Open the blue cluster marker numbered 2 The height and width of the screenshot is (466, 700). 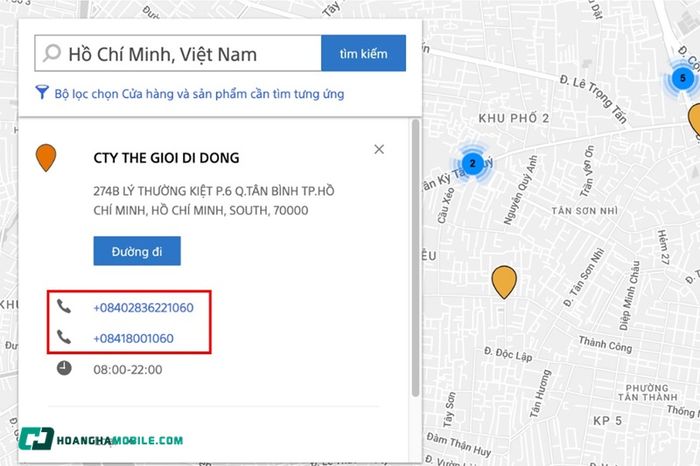[472, 163]
